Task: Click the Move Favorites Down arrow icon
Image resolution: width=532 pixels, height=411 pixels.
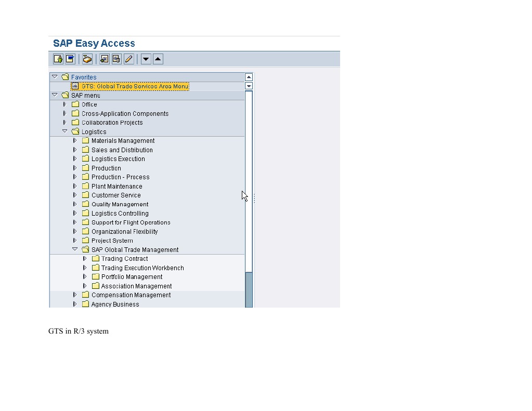Action: click(146, 59)
